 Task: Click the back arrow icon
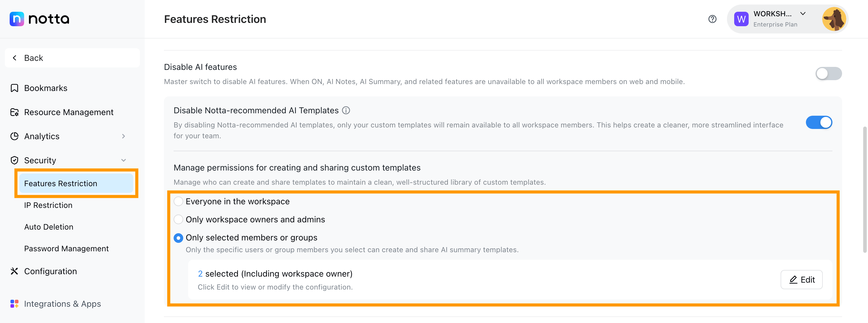click(x=14, y=58)
